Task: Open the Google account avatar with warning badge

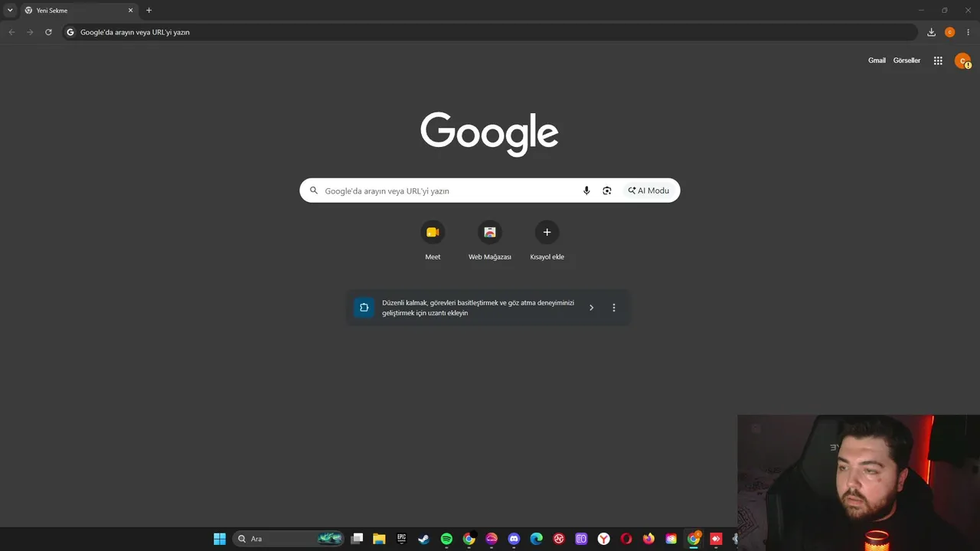Action: click(x=962, y=60)
